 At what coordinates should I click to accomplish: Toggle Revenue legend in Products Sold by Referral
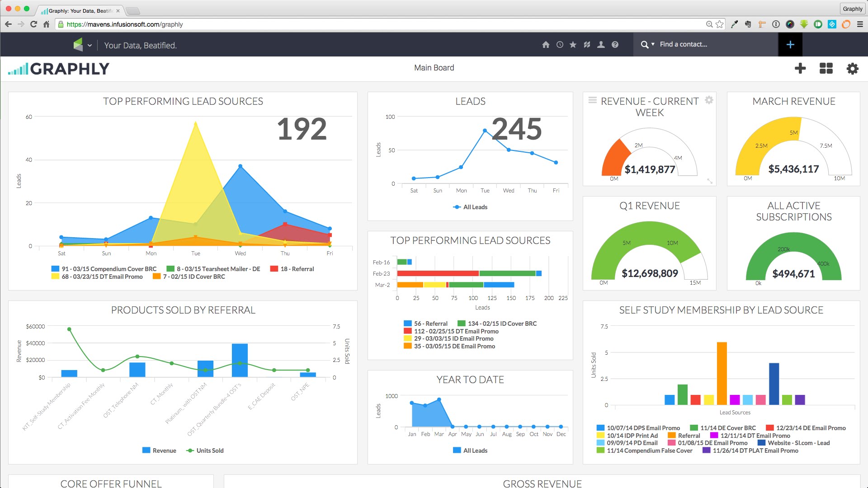(159, 450)
